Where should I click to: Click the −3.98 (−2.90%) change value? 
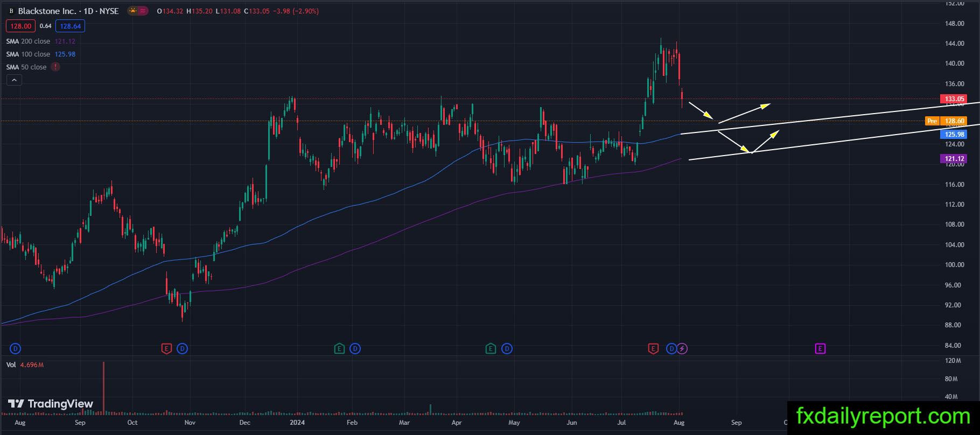tap(295, 11)
